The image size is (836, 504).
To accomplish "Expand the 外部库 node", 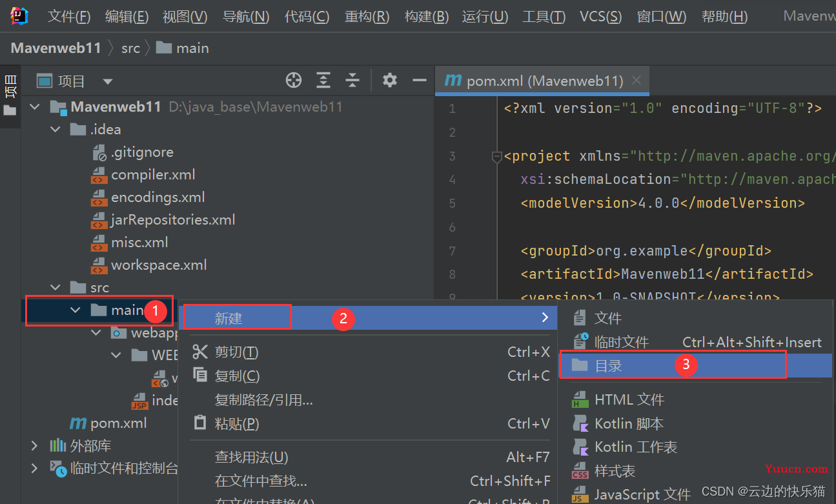I will 34,446.
